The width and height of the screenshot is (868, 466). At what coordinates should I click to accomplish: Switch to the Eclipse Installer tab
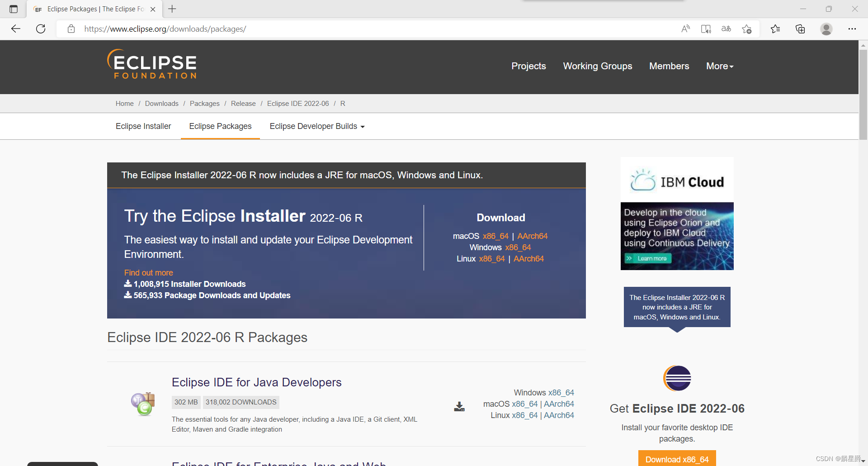[143, 126]
